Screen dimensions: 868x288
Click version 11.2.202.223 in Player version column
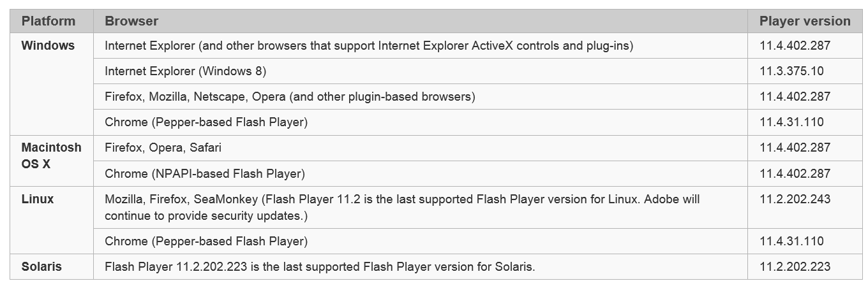point(795,267)
